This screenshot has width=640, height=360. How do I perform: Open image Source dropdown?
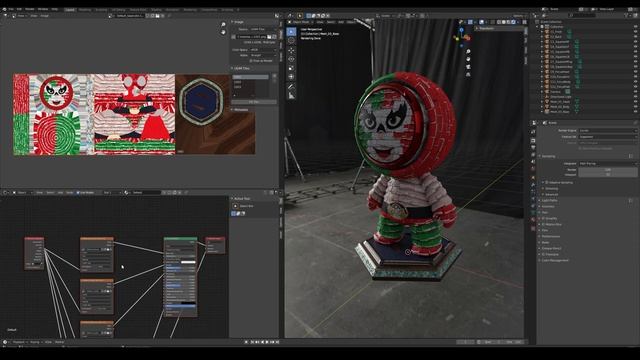pyautogui.click(x=263, y=29)
